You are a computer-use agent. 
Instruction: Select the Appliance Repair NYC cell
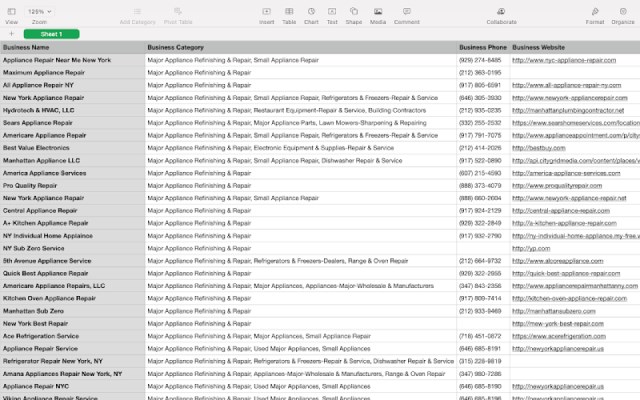click(x=73, y=386)
